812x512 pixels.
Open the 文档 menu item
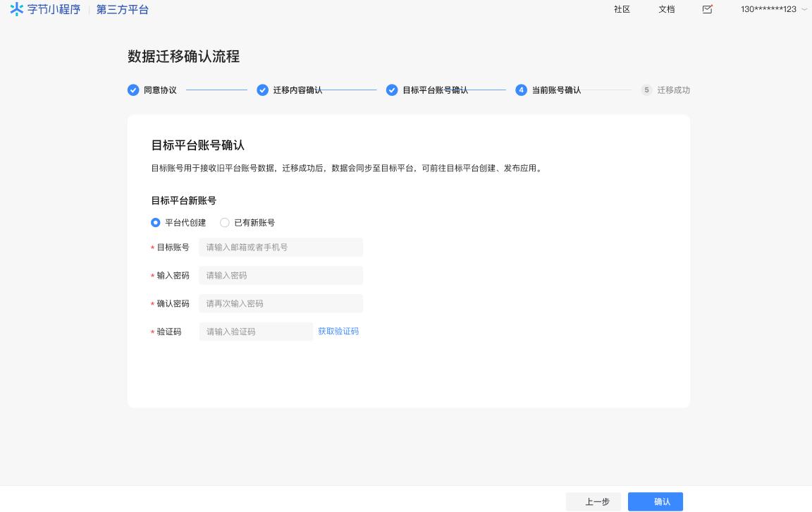[x=666, y=9]
